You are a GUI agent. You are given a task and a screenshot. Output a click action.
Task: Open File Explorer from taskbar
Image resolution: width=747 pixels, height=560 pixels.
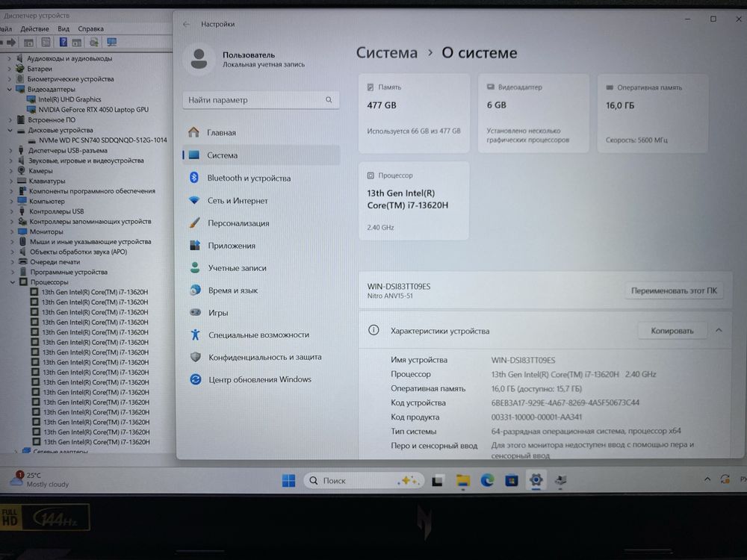(462, 481)
